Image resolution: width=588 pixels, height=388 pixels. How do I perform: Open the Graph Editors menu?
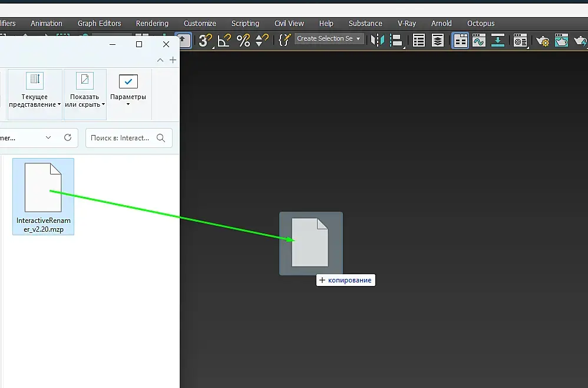(x=100, y=23)
